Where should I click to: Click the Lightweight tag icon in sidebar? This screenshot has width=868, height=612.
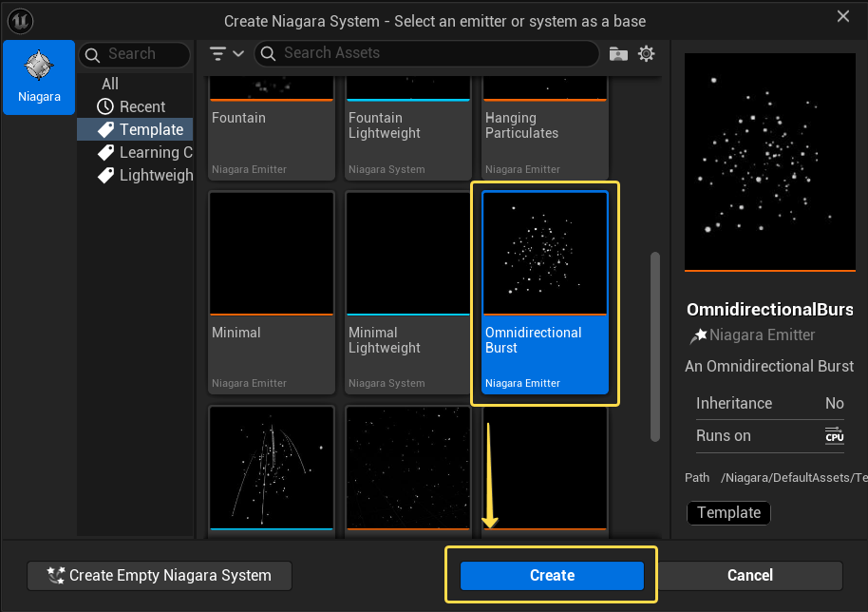coord(105,175)
